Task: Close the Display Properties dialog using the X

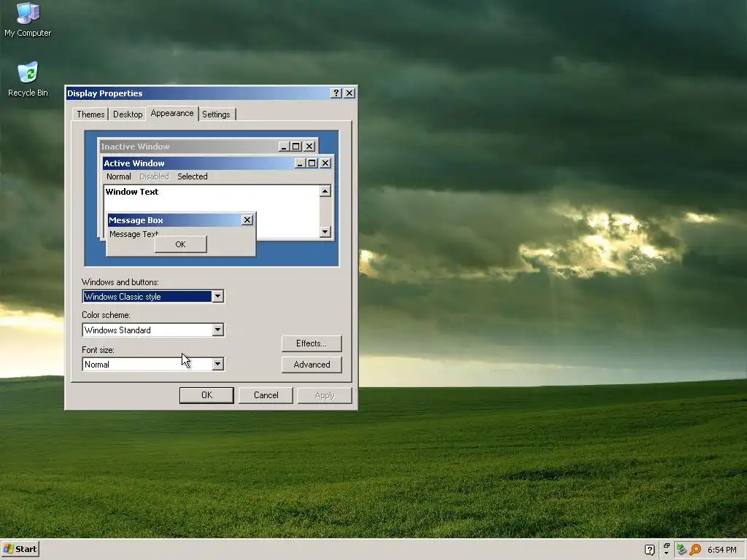Action: point(349,93)
